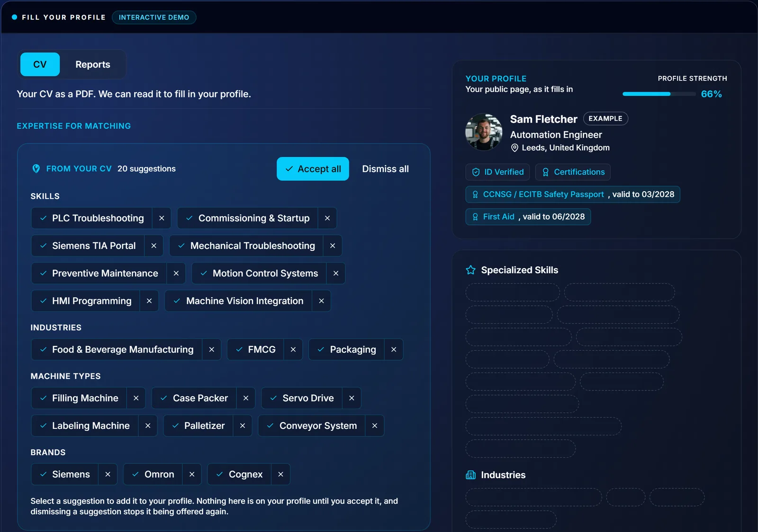Remove the Motion Control Systems suggestion
This screenshot has width=758, height=532.
click(336, 274)
